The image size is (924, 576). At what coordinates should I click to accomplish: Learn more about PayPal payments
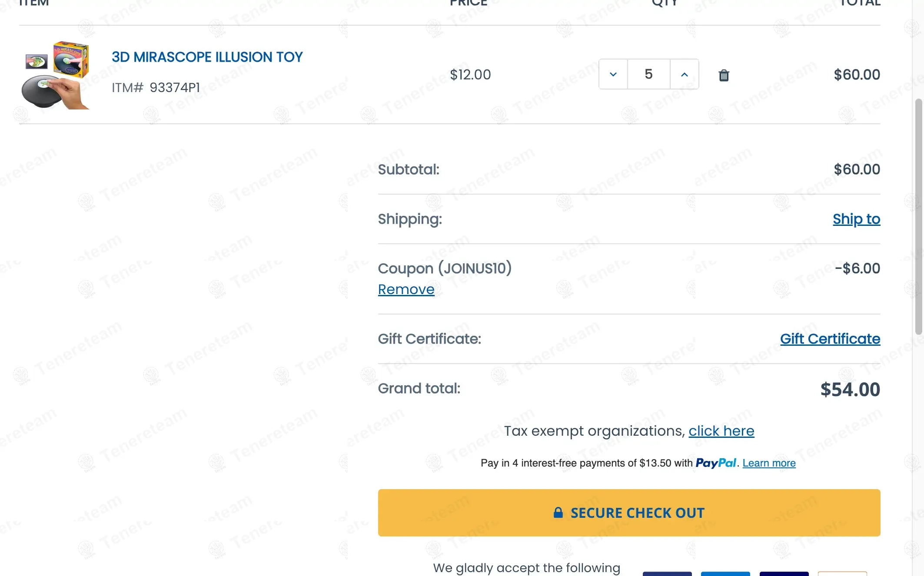coord(769,463)
